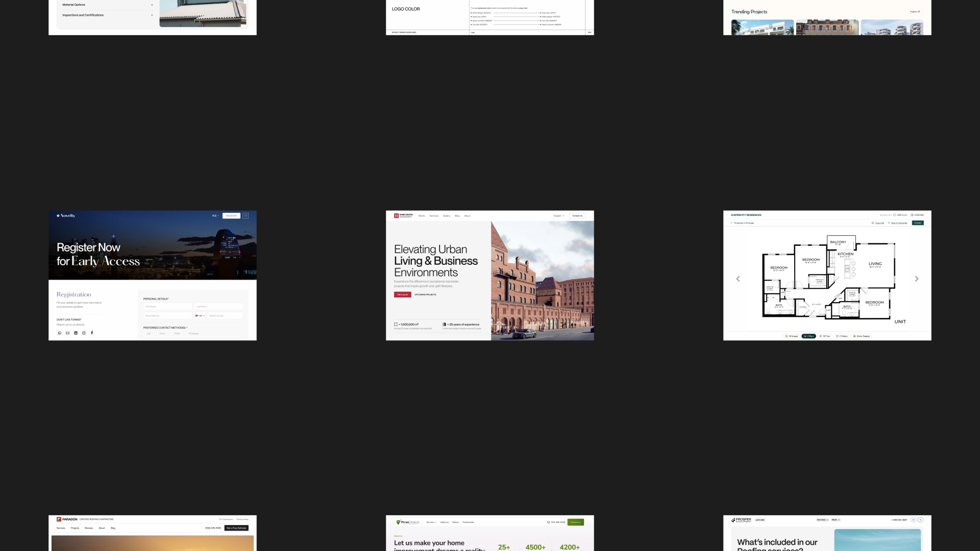
Task: Click the First Name input field
Action: tap(167, 307)
